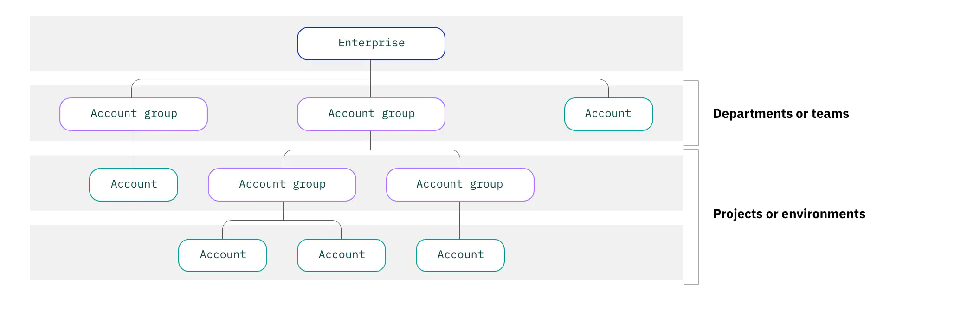The image size is (980, 312).
Task: Click the connector between leftmost Account group and its Account
Action: click(132, 149)
